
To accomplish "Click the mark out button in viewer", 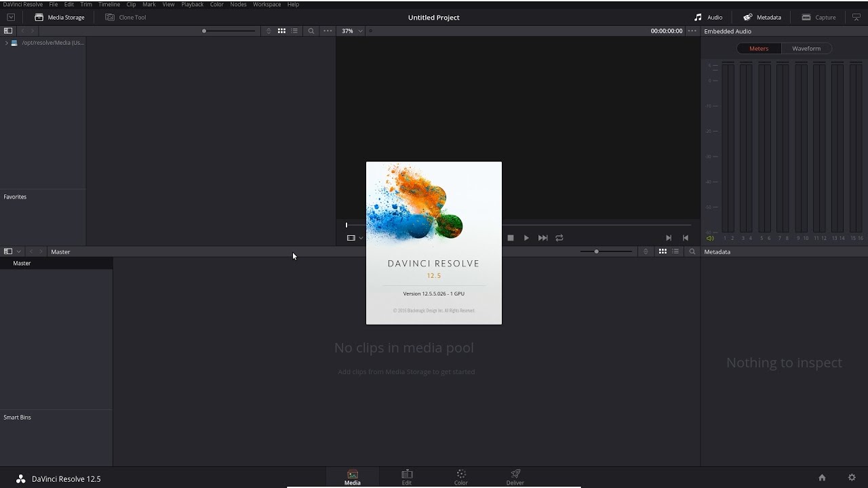I will tap(686, 238).
